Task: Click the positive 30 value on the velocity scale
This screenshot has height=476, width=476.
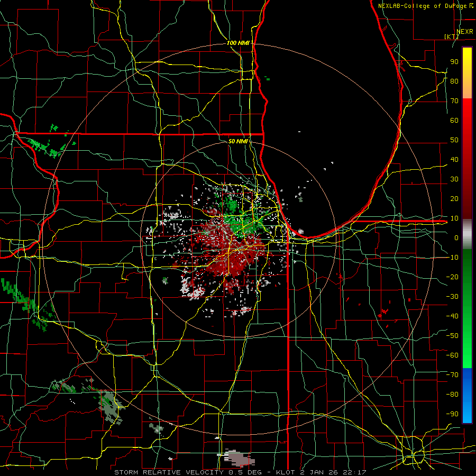Action: [x=454, y=179]
